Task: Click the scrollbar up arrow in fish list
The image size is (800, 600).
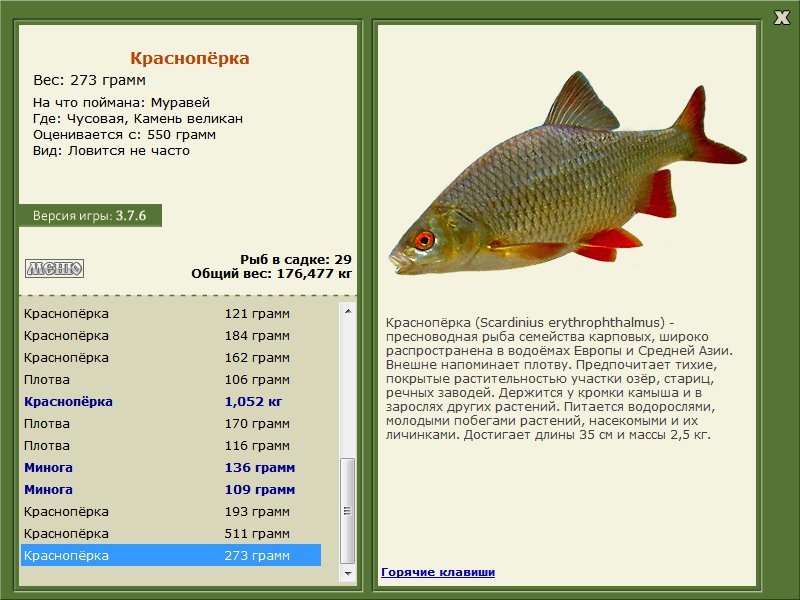Action: click(347, 311)
